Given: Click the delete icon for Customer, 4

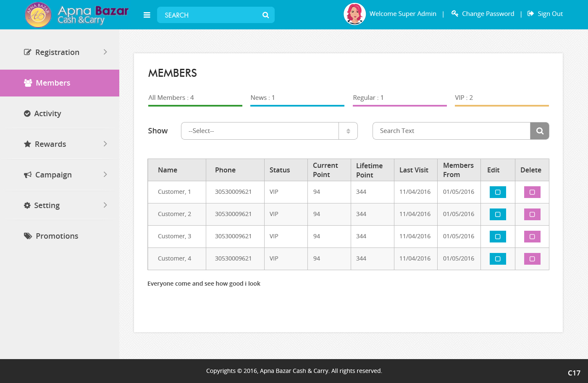Looking at the screenshot, I should tap(532, 259).
